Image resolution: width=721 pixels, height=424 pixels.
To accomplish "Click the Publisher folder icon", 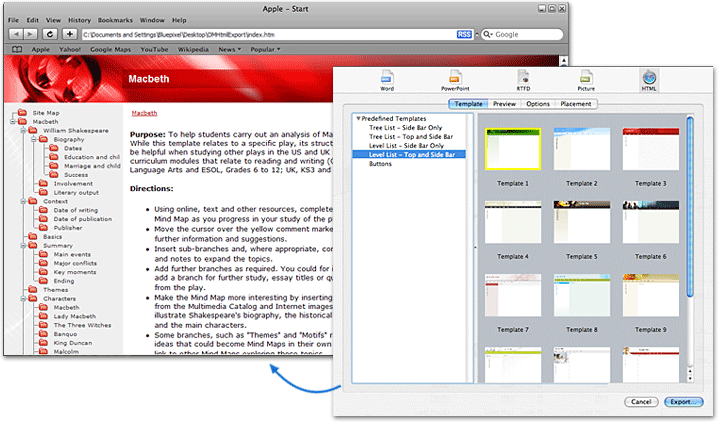I will [43, 227].
